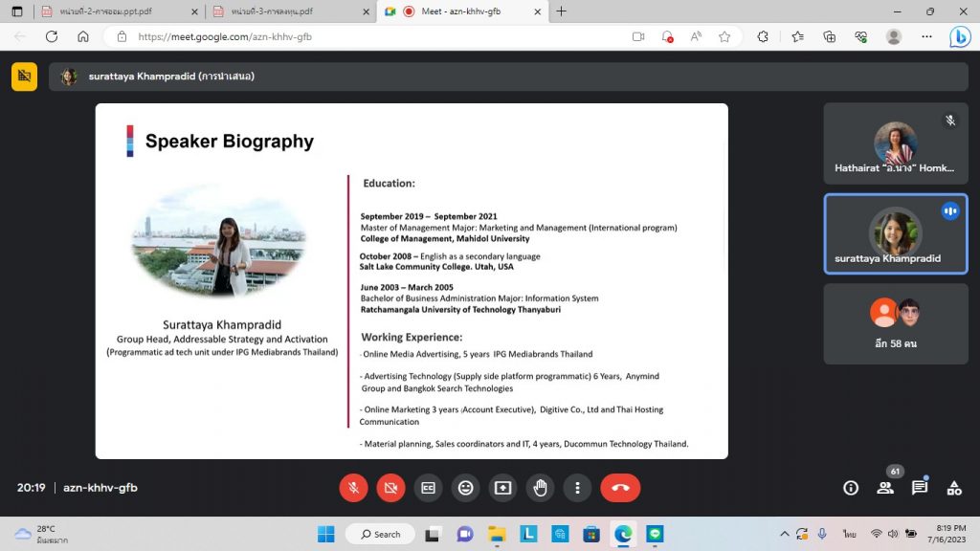Show the participants list with 61 people
The width and height of the screenshot is (980, 551).
[885, 488]
